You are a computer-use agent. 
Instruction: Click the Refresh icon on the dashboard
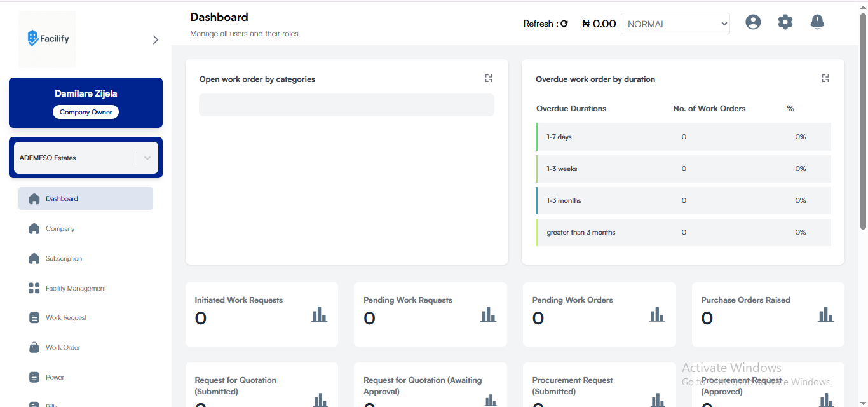[x=564, y=24]
